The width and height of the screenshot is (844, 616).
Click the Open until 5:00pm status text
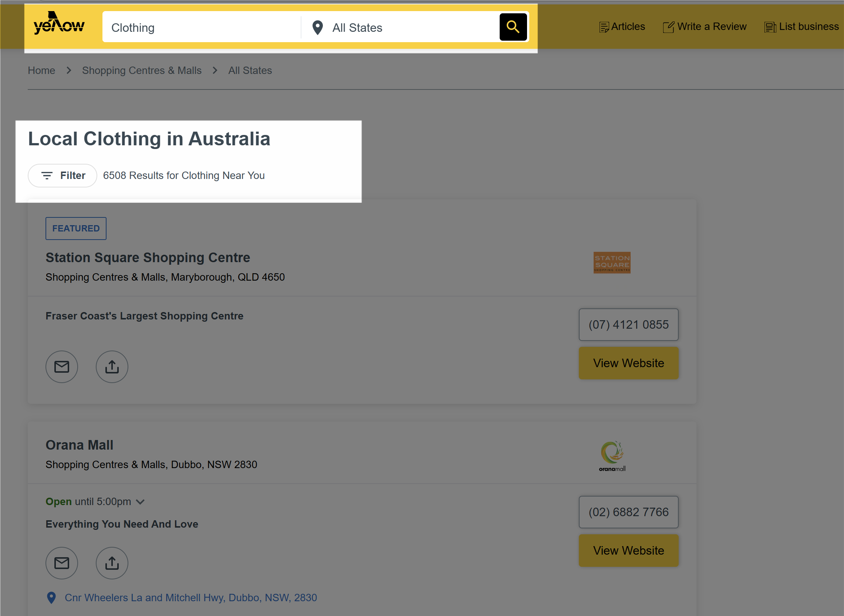[88, 501]
